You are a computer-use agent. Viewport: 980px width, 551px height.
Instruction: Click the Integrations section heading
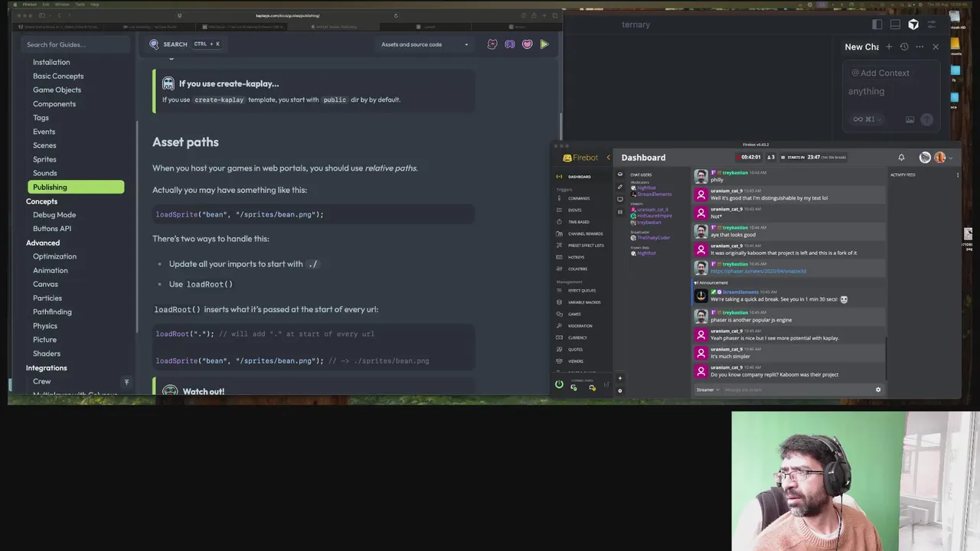coord(46,368)
